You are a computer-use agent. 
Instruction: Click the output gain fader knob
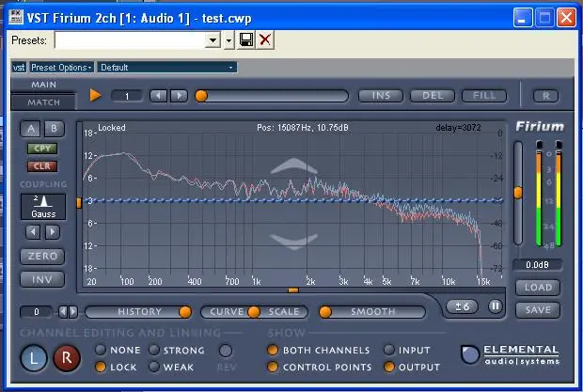click(518, 193)
